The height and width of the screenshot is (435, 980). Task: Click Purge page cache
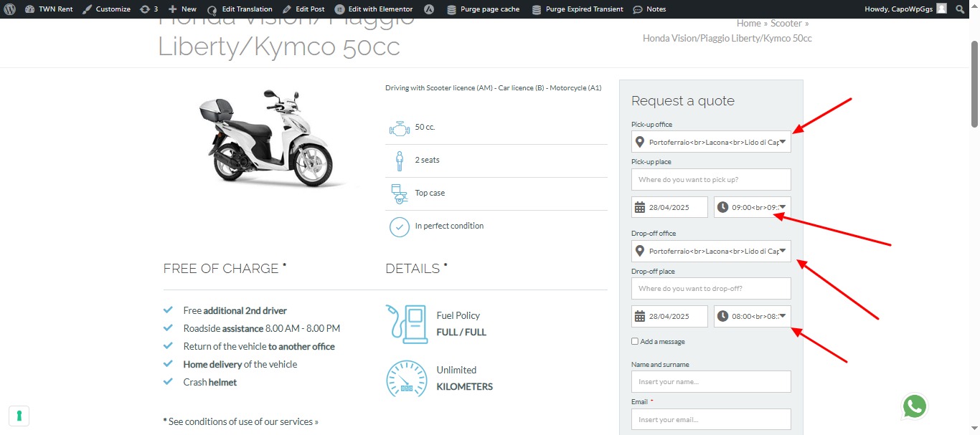click(484, 9)
